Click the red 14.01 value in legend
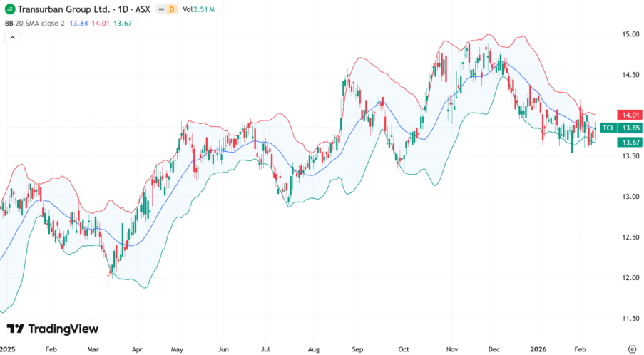Screen dimensions: 644x355 tap(101, 23)
